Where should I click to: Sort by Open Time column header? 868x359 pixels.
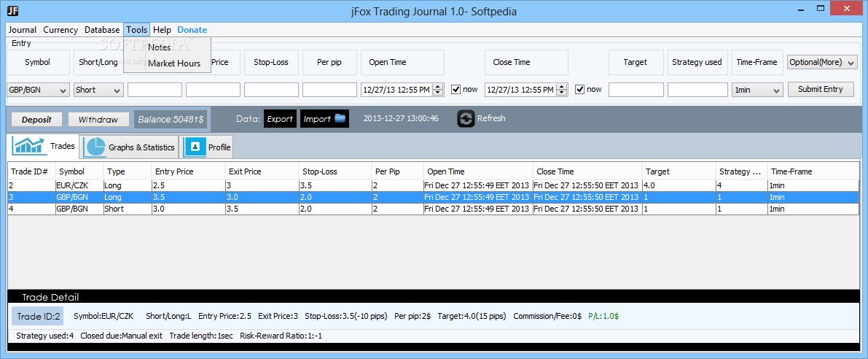478,171
